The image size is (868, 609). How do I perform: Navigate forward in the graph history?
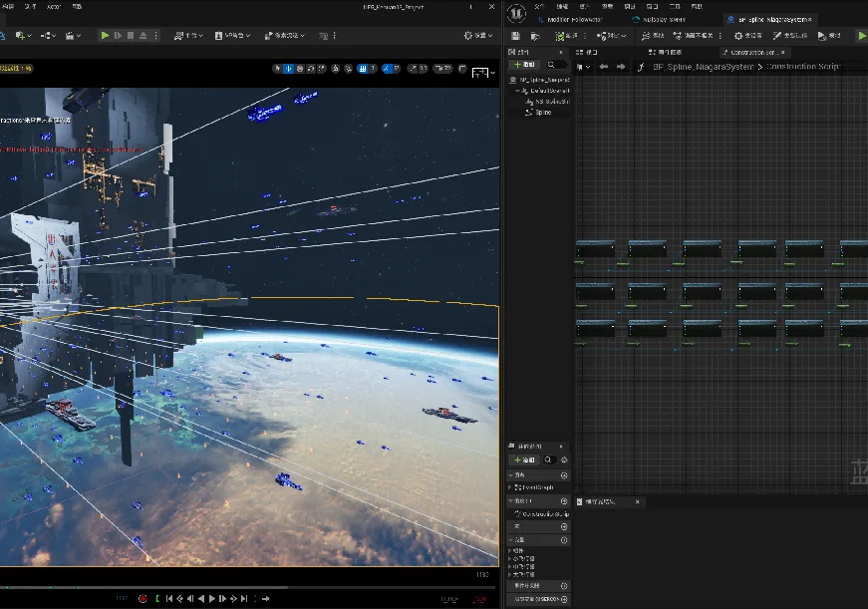click(621, 67)
